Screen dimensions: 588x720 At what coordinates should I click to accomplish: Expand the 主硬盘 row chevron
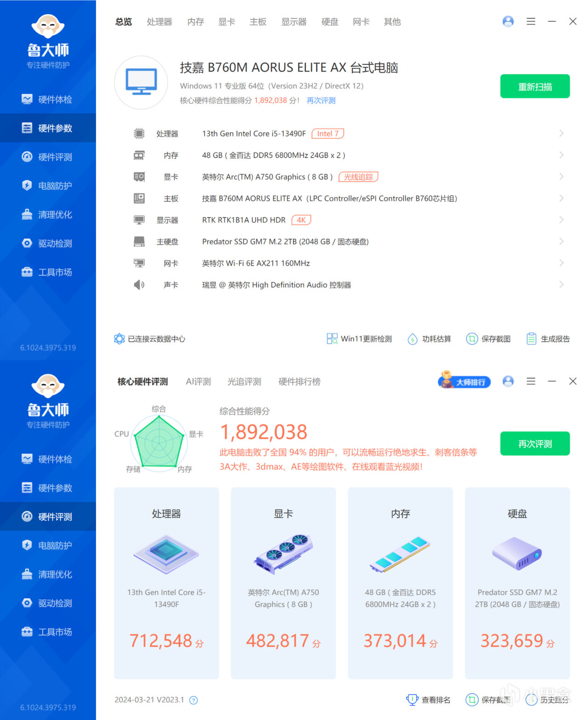pyautogui.click(x=561, y=242)
